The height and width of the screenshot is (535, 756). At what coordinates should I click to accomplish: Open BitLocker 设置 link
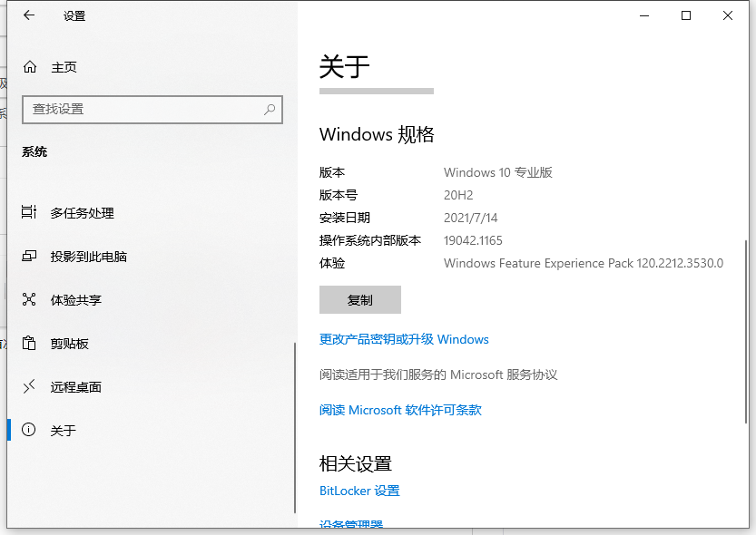coord(358,491)
